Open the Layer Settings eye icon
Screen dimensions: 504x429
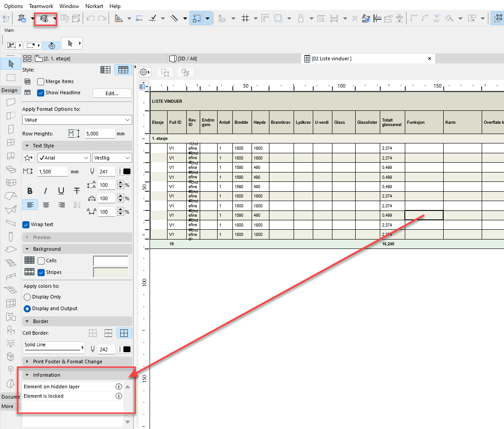[44, 18]
